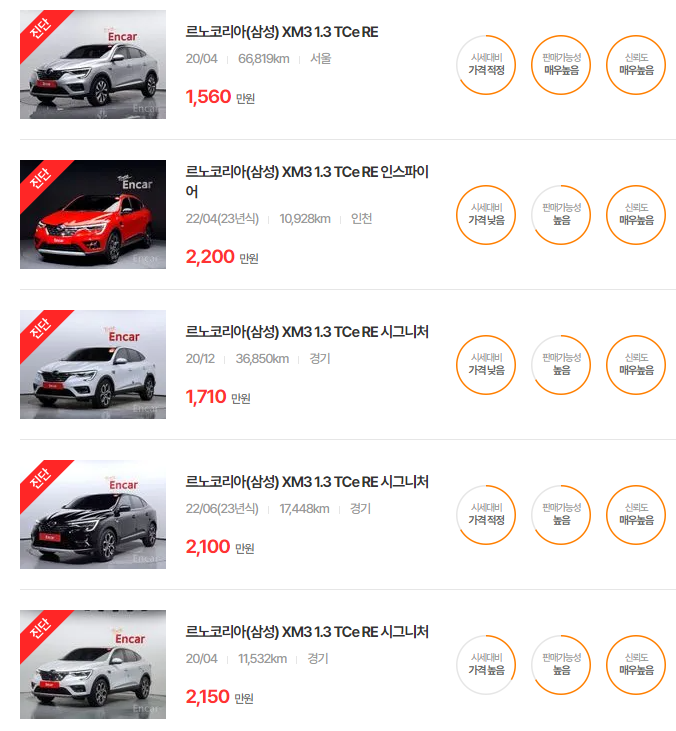Screen dimensions: 676x731
Task: Click 신뢰도 매우높음 circle of last listing
Action: point(636,665)
